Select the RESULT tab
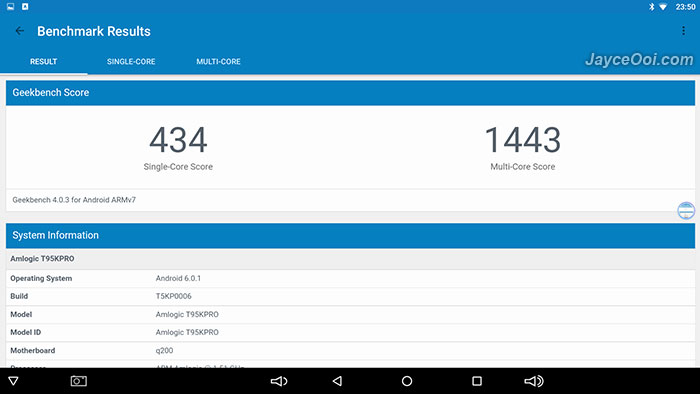The height and width of the screenshot is (394, 700). point(43,62)
